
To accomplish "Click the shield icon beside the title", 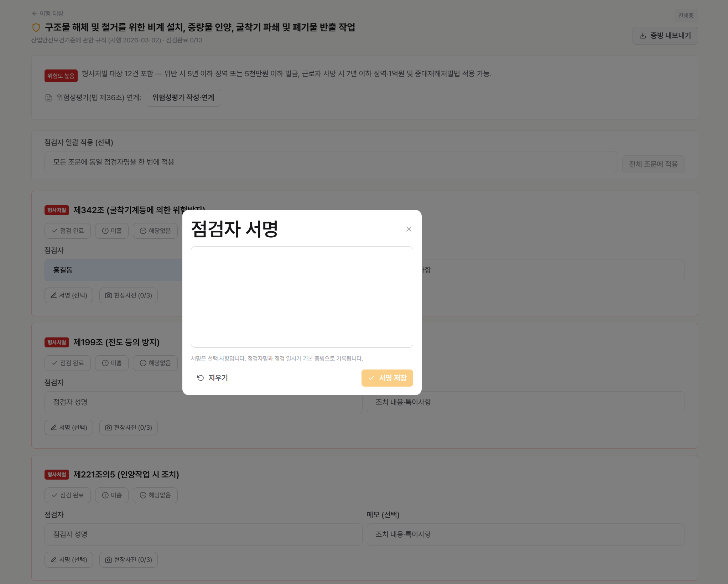I will (36, 27).
